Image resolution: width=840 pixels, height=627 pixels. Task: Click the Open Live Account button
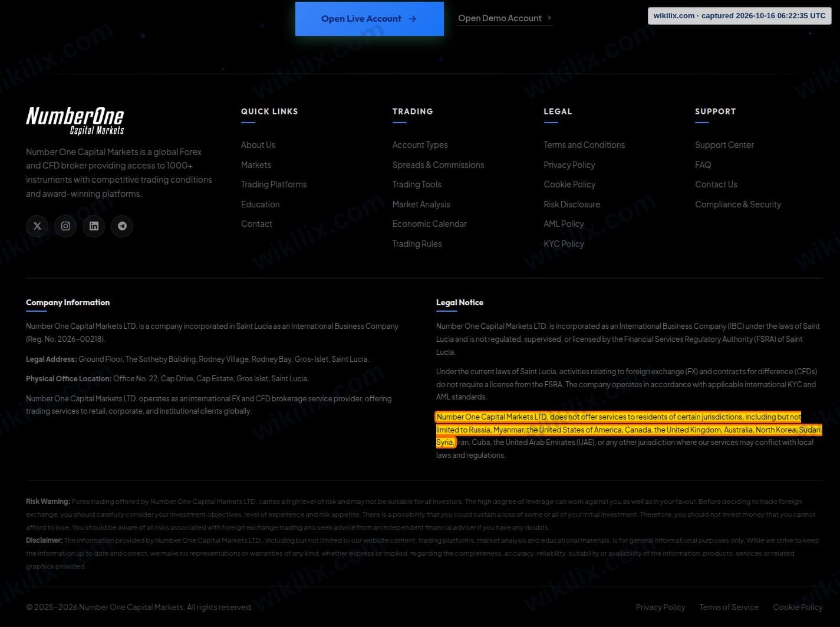(370, 19)
